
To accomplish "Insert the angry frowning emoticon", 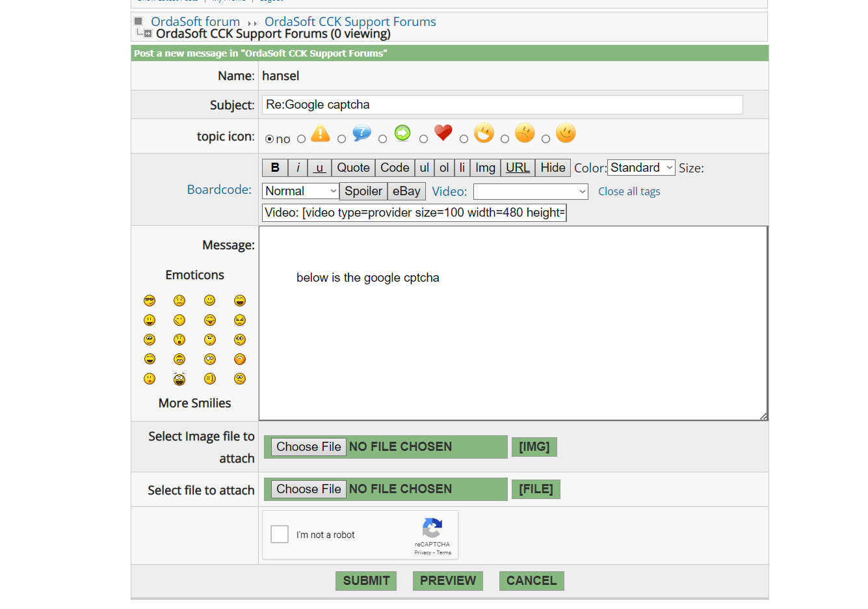I will click(x=240, y=320).
